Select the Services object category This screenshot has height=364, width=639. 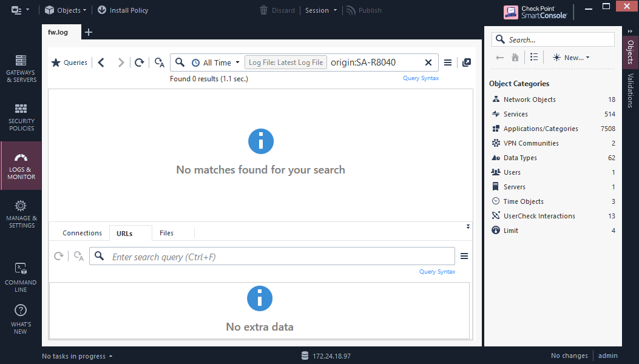click(x=516, y=113)
